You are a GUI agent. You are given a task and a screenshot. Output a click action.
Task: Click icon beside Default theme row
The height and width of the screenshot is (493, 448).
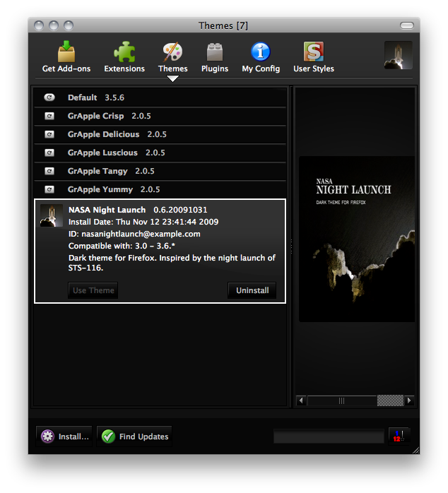point(49,97)
